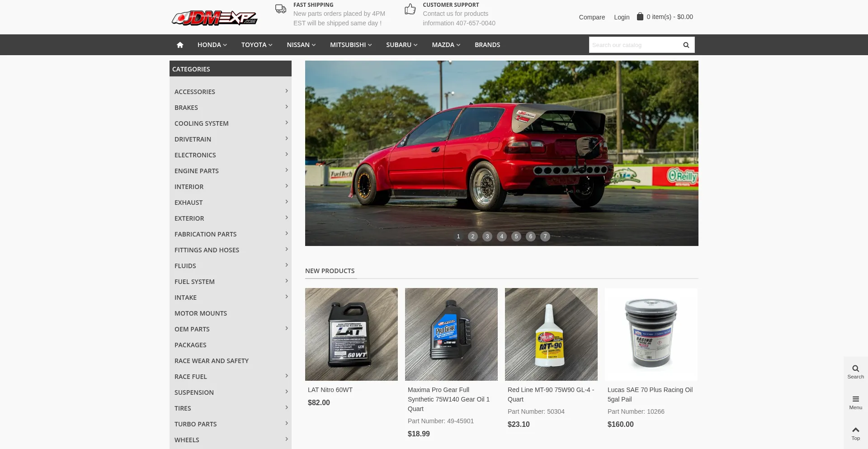Click the search magnifier in catalog box

686,45
